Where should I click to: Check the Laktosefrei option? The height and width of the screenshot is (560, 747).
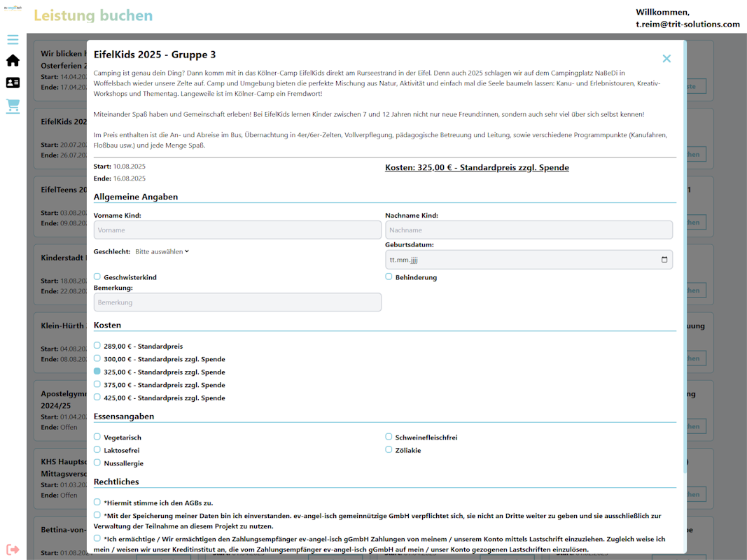(x=97, y=449)
